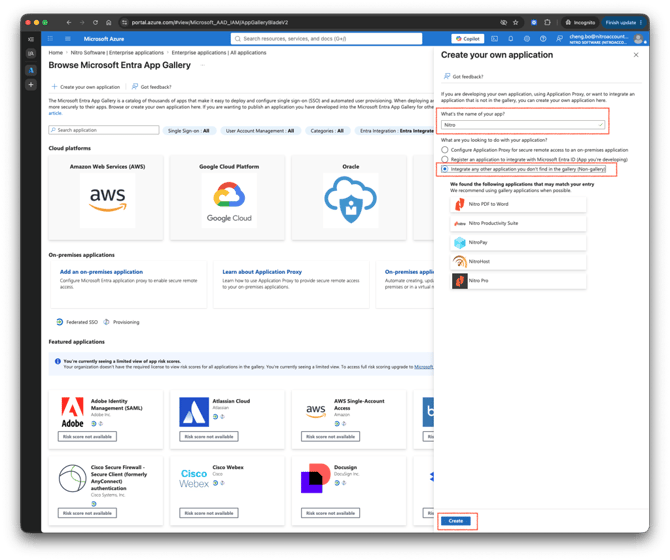Image resolution: width=670 pixels, height=560 pixels.
Task: Open the Cisco Webex app tile
Action: (227, 491)
